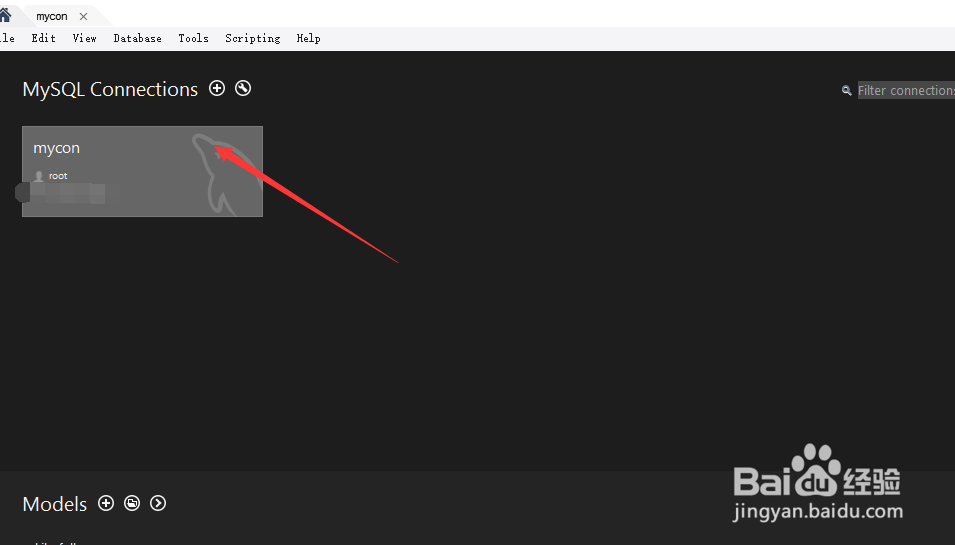Click the search magnifier icon
955x545 pixels.
[x=847, y=91]
